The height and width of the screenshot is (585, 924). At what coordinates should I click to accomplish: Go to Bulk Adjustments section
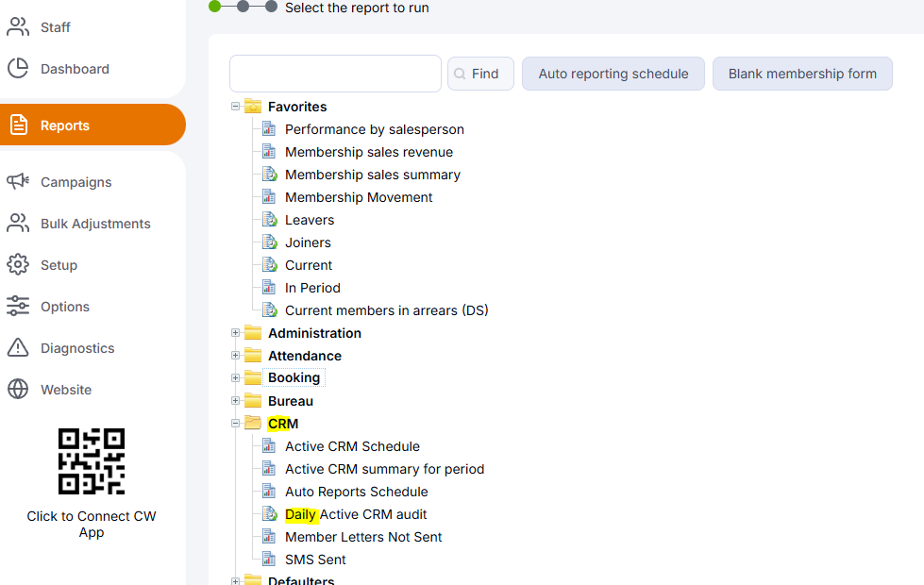95,224
